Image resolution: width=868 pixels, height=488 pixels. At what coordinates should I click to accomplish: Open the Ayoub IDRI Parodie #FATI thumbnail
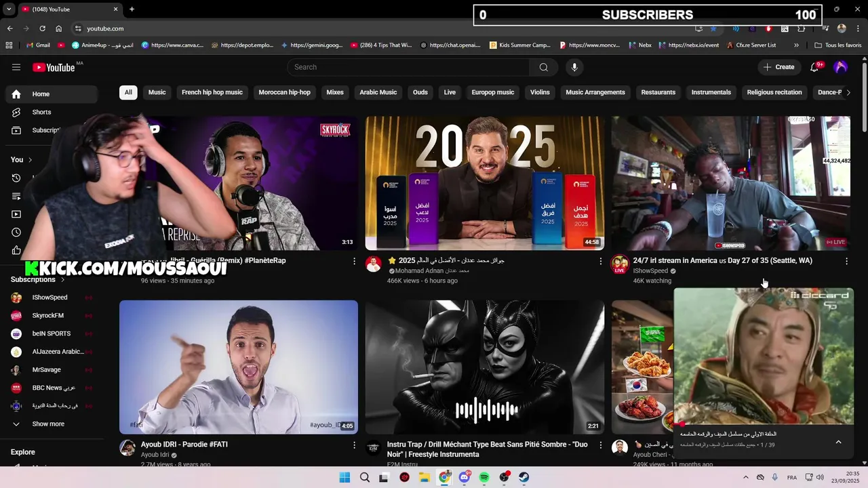click(x=239, y=367)
